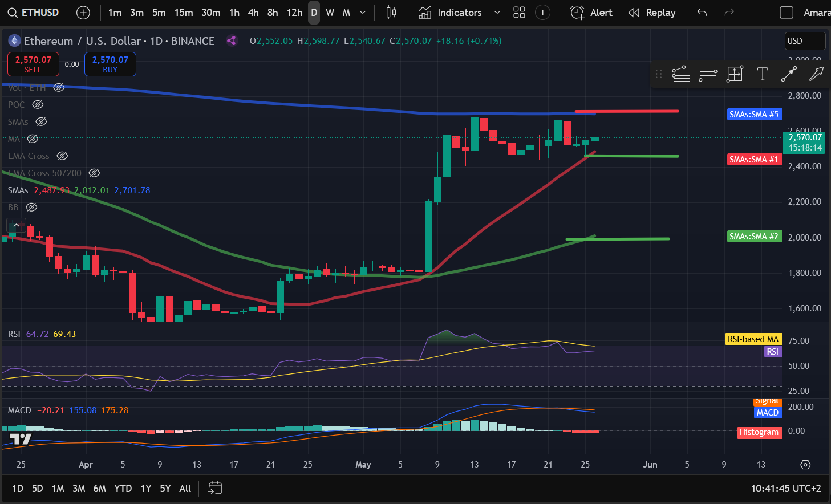Pick the arrow marker drawing tool

[x=816, y=74]
